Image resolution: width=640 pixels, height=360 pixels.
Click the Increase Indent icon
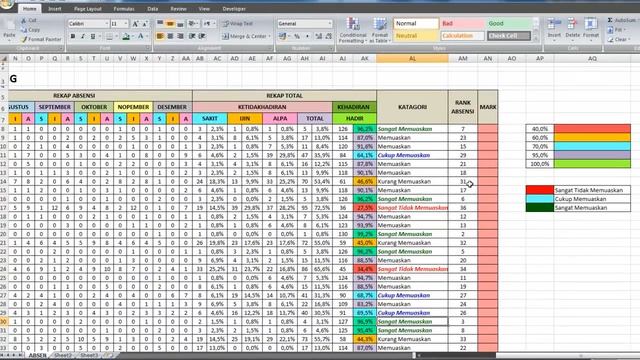202,36
